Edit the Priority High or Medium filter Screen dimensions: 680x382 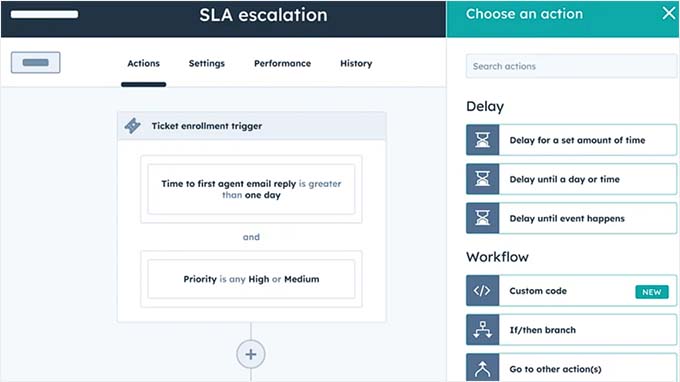click(x=251, y=279)
